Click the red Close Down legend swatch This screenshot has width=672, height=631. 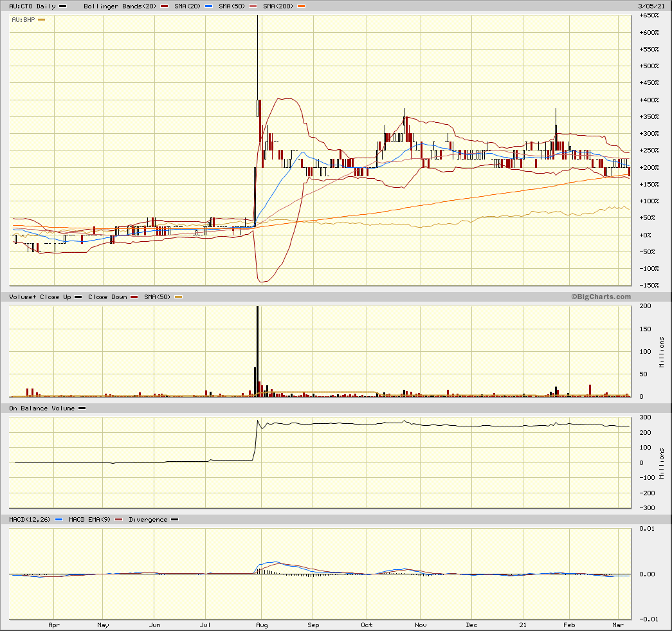134,297
